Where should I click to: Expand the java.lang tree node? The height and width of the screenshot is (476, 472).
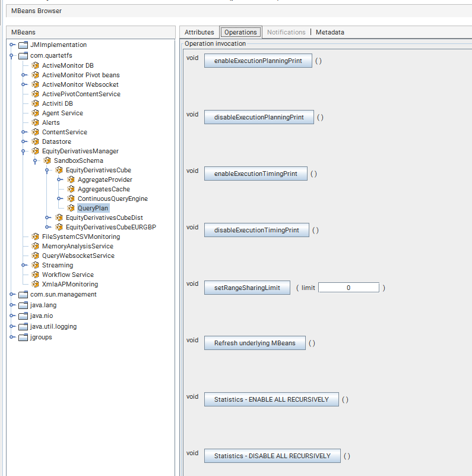pyautogui.click(x=12, y=305)
